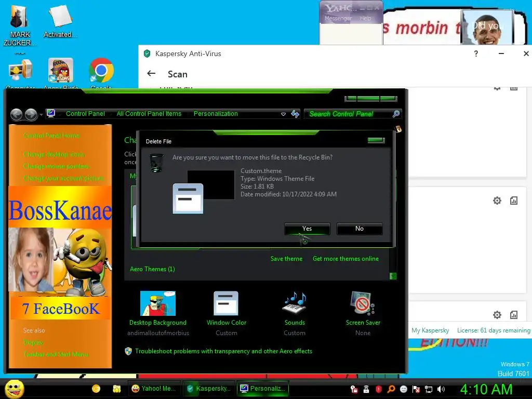Select the Control Panel breadcrumb

[85, 114]
